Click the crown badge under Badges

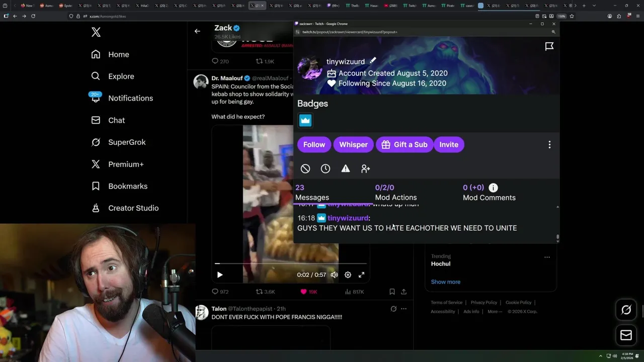pos(305,120)
